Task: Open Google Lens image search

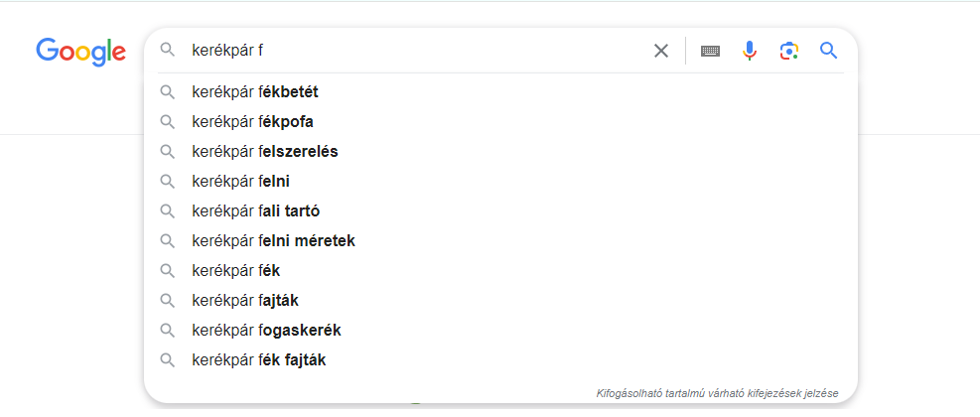Action: click(x=789, y=51)
